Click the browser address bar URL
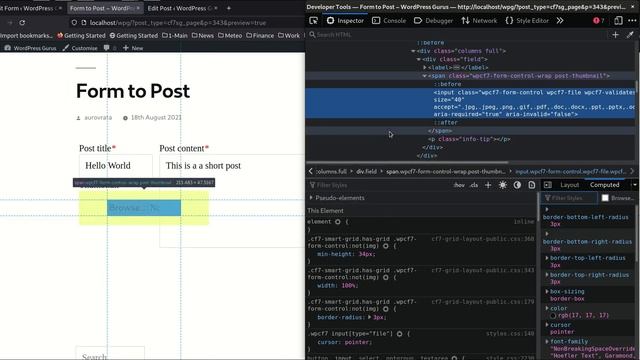 [178, 23]
